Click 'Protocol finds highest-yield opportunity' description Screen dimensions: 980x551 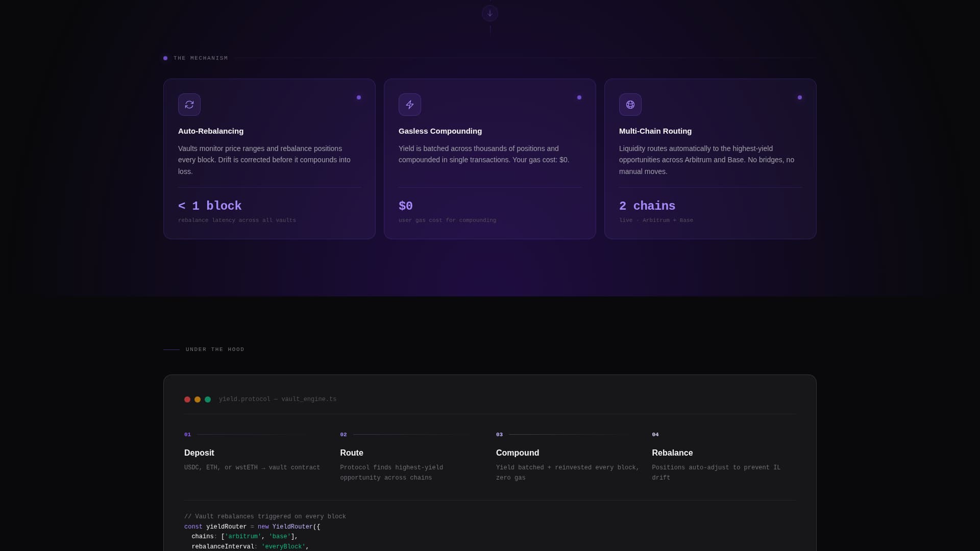pos(391,473)
